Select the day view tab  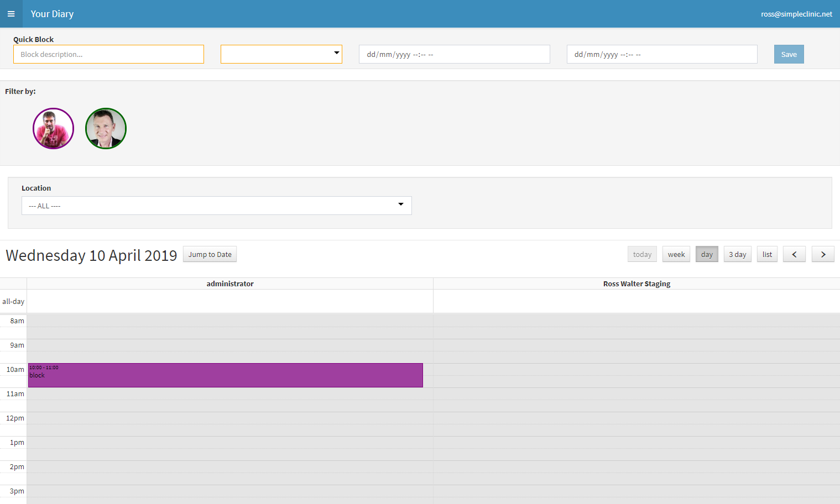click(707, 254)
